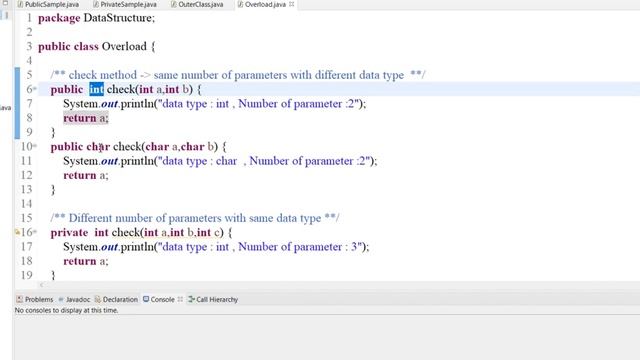Click the warning marker beside line 16
The image size is (640, 360).
coord(18,232)
